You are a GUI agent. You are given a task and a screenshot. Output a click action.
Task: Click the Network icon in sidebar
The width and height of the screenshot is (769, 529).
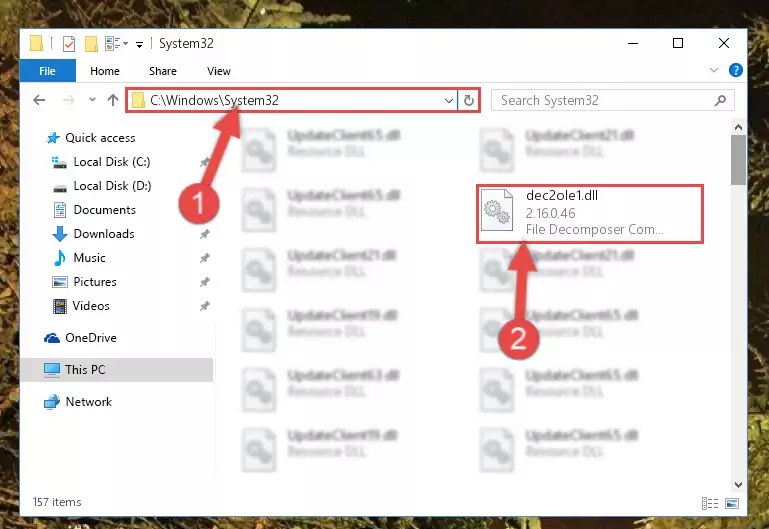(x=51, y=402)
